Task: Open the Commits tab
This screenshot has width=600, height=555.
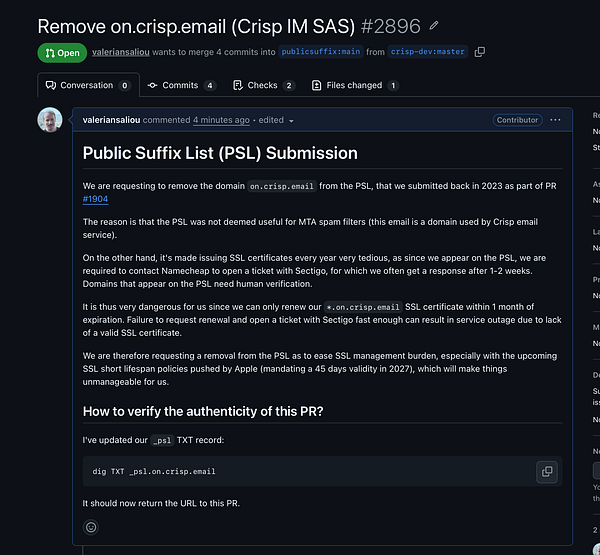Action: tap(182, 85)
